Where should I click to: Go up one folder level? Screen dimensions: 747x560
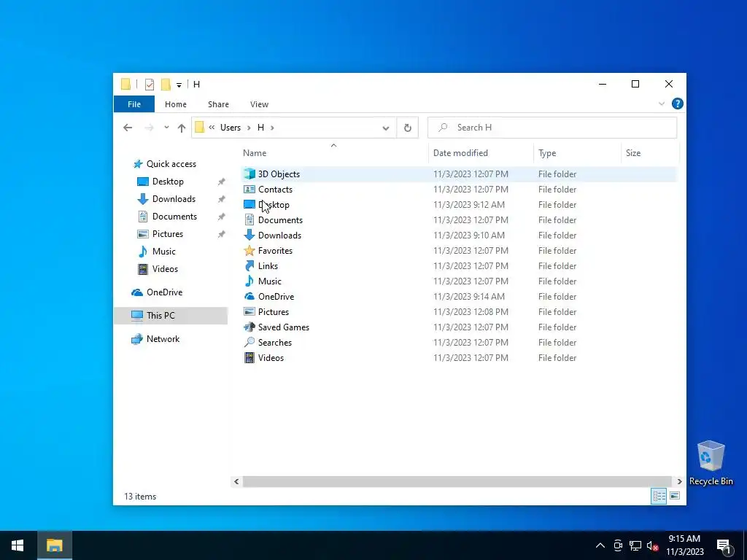181,128
